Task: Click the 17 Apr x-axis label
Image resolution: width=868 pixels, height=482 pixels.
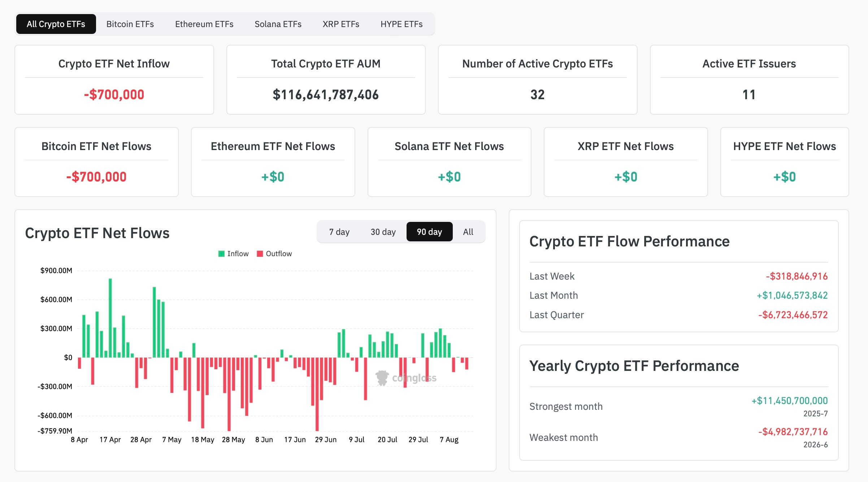Action: (110, 439)
